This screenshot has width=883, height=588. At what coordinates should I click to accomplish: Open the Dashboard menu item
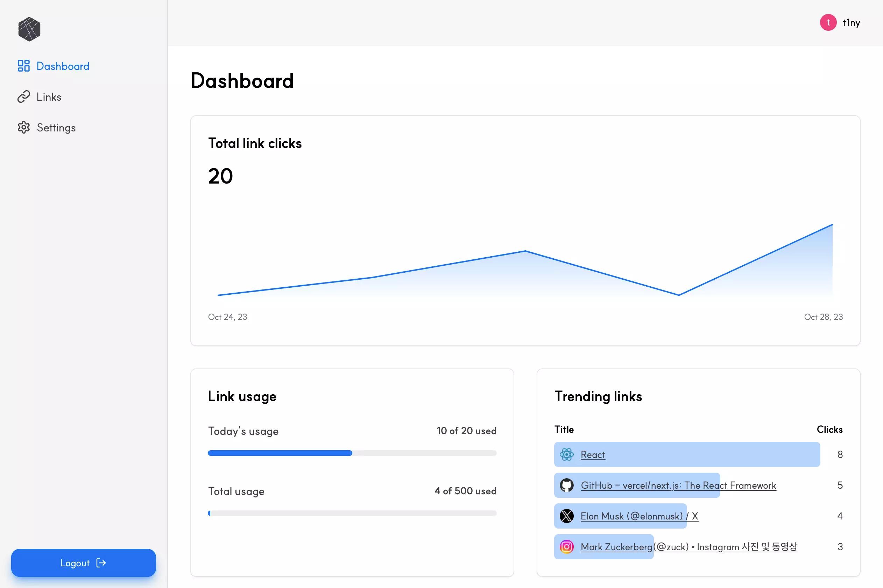(x=54, y=66)
